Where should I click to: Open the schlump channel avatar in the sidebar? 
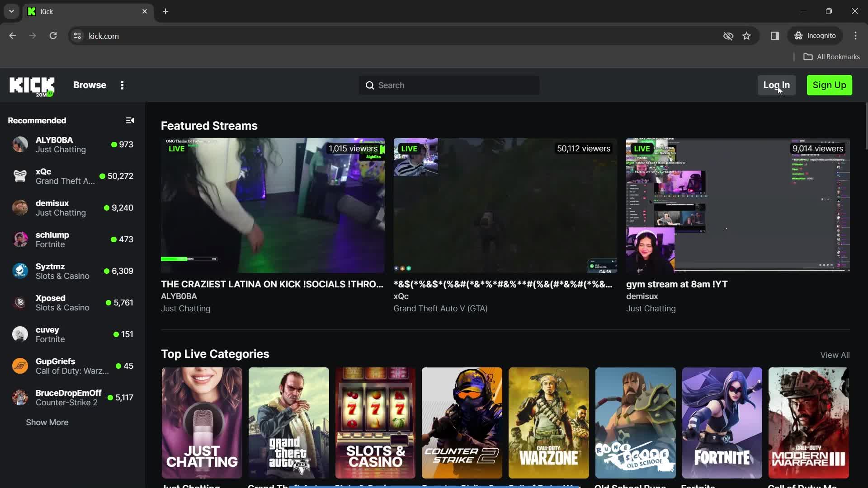20,239
